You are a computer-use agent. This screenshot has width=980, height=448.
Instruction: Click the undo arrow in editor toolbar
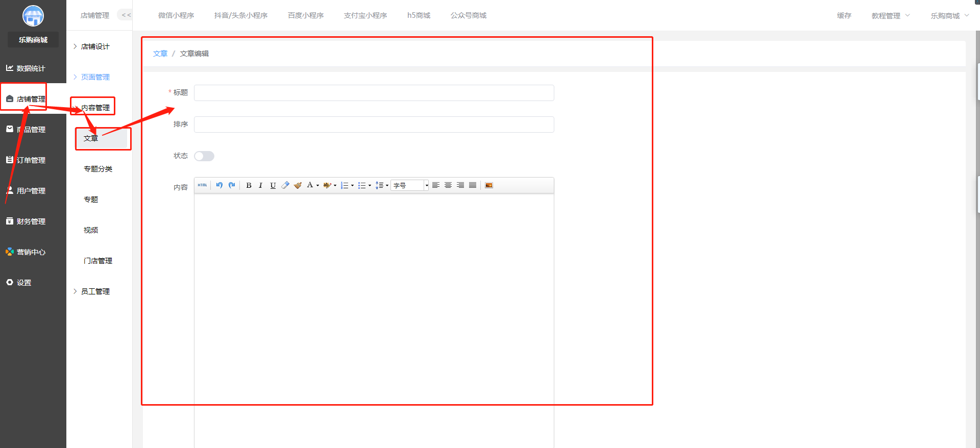(x=219, y=185)
